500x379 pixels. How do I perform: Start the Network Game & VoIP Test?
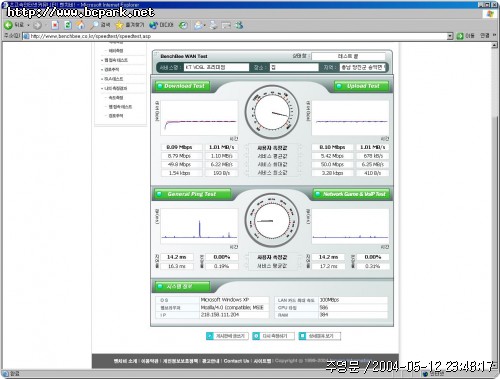click(351, 194)
